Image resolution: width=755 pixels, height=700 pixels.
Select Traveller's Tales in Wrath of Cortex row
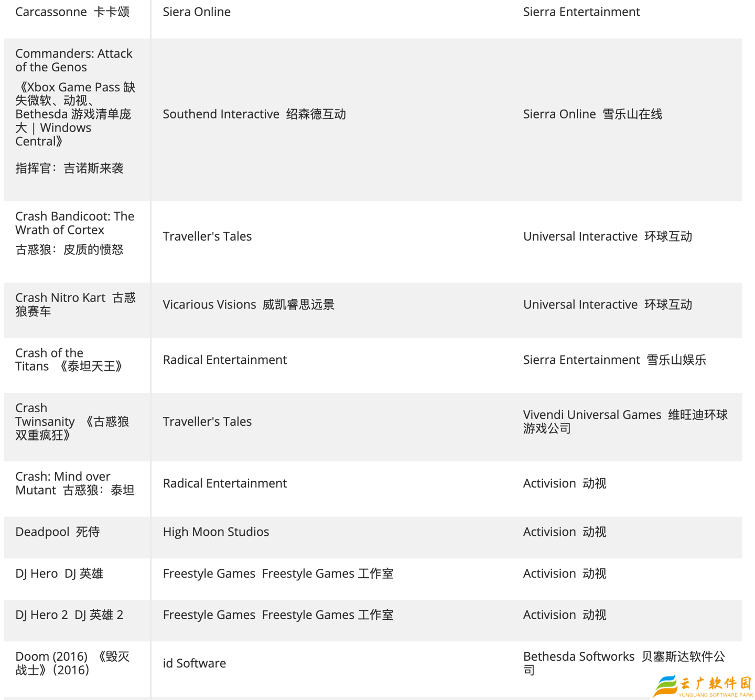pyautogui.click(x=207, y=236)
